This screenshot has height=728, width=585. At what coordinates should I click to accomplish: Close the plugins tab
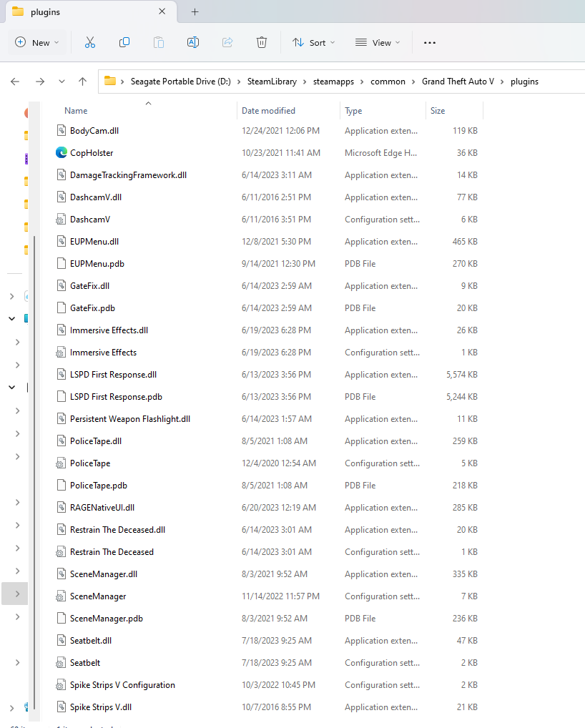click(x=162, y=11)
